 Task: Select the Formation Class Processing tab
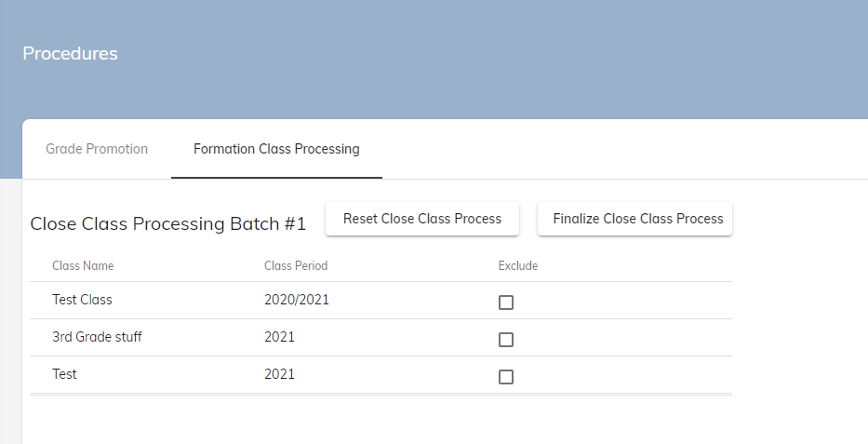coord(276,149)
